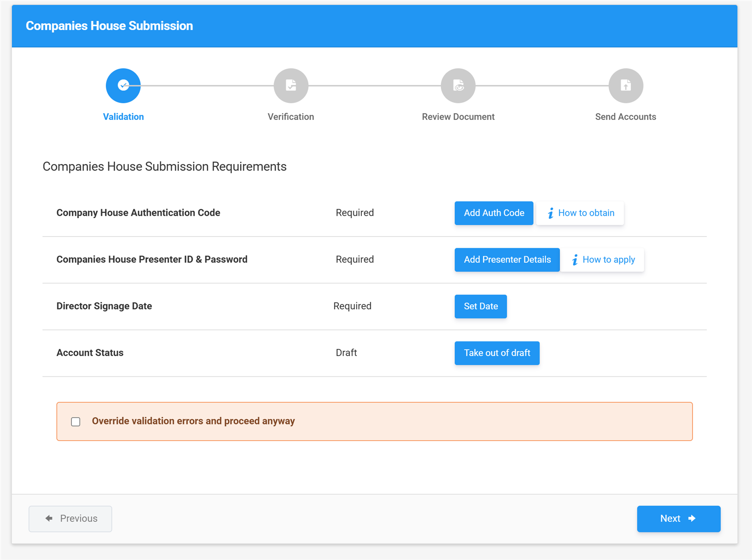Click the info icon beside How to obtain
This screenshot has height=560, width=752.
click(550, 213)
